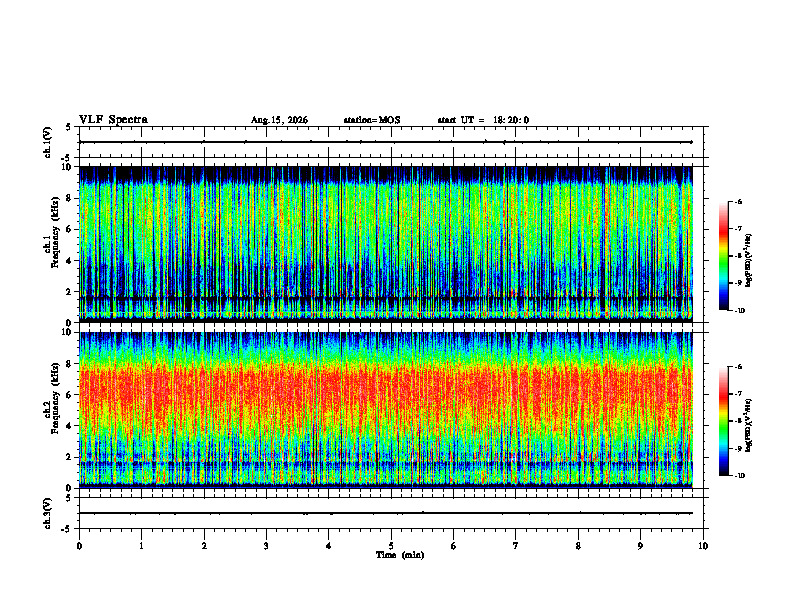The height and width of the screenshot is (612, 792).
Task: Click time axis tick label "2"
Action: point(204,546)
